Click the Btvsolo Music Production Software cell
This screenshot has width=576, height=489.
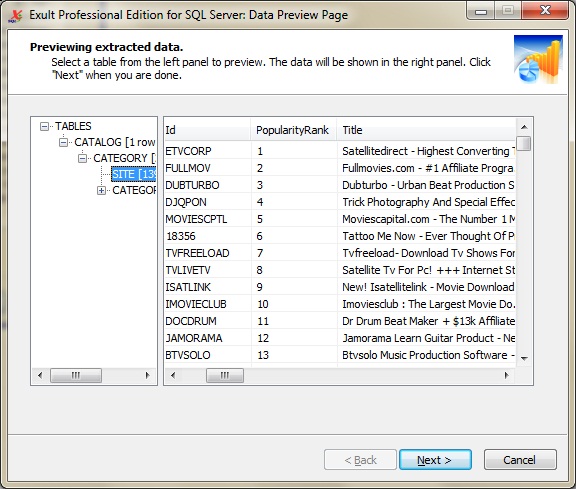click(426, 355)
